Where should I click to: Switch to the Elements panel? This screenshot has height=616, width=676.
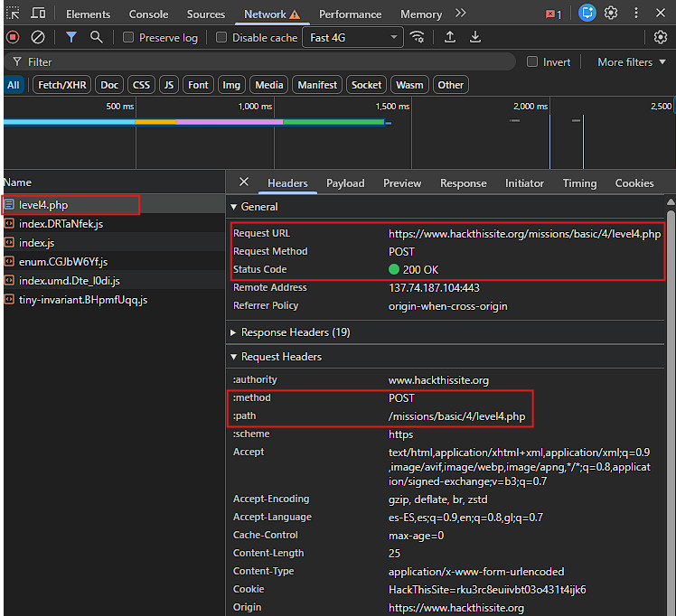pyautogui.click(x=88, y=14)
